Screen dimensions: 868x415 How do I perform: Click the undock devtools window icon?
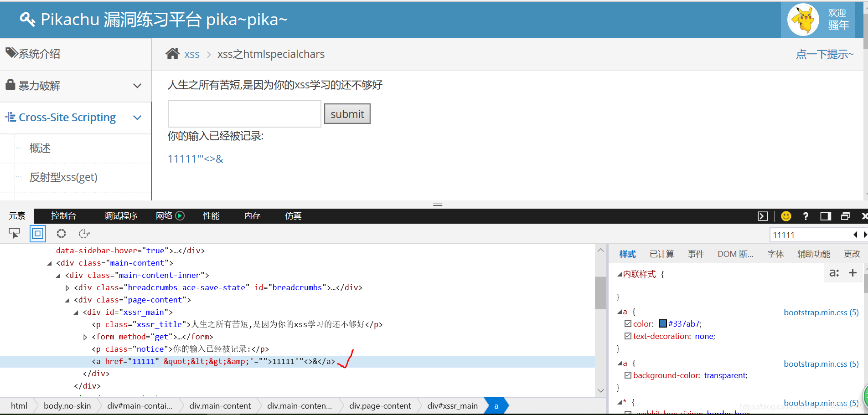845,216
